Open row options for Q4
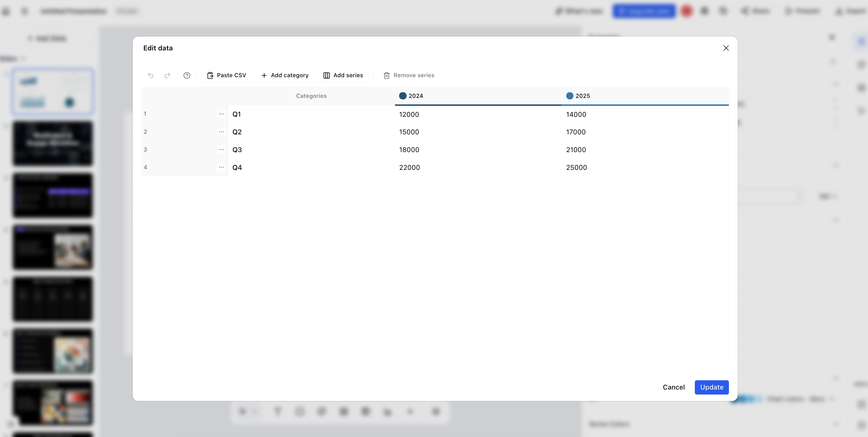Screen dimensions: 868x437 pos(221,167)
